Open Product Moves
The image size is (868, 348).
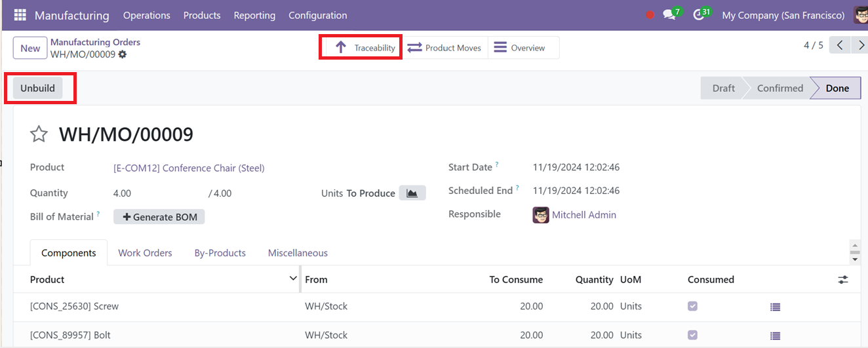pos(444,48)
